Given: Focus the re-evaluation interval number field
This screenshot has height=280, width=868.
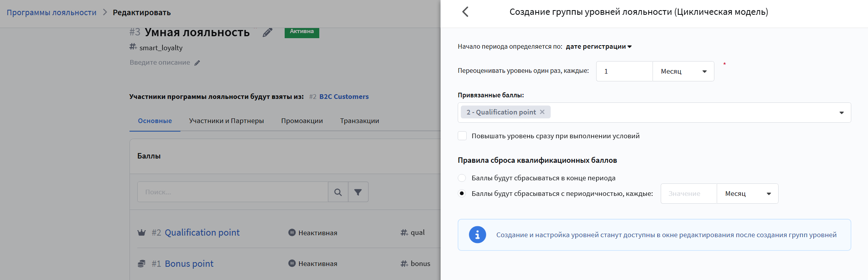Looking at the screenshot, I should tap(625, 71).
